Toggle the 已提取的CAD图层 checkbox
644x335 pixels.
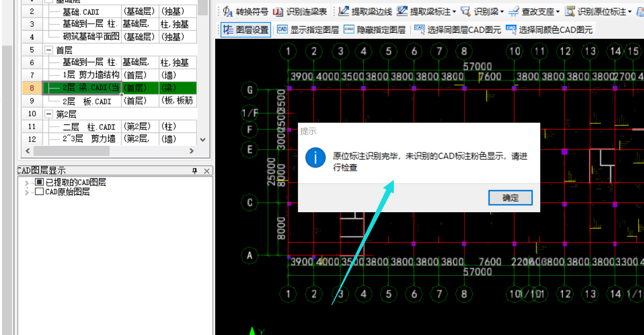[x=39, y=182]
